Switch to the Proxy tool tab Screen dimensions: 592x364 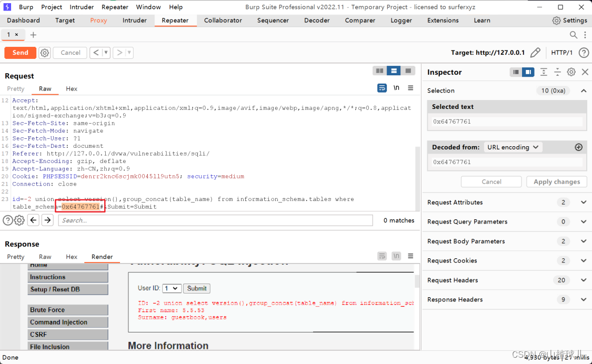[98, 21]
